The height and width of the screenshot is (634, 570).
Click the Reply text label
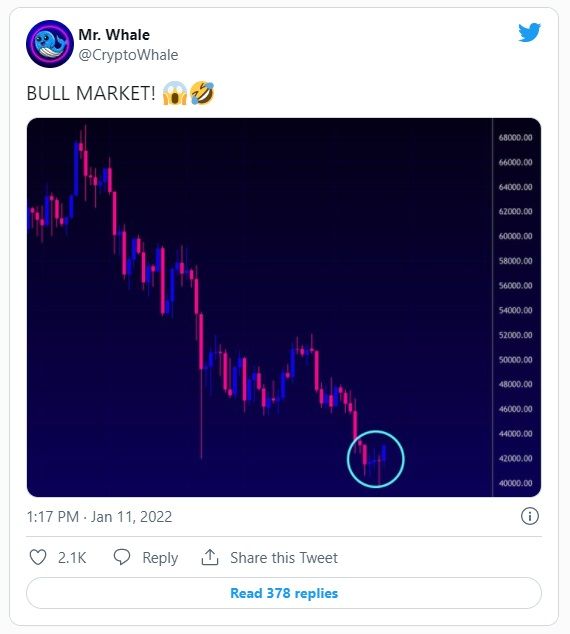pos(160,558)
